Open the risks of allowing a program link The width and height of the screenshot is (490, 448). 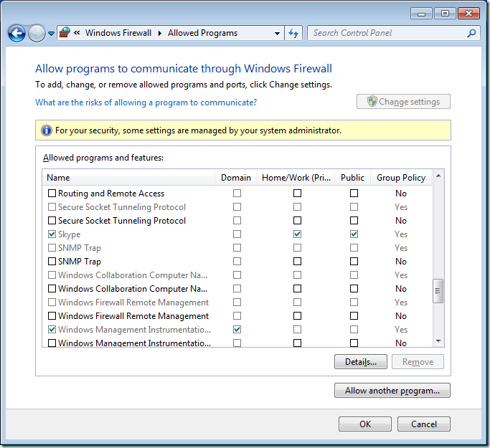[x=146, y=103]
